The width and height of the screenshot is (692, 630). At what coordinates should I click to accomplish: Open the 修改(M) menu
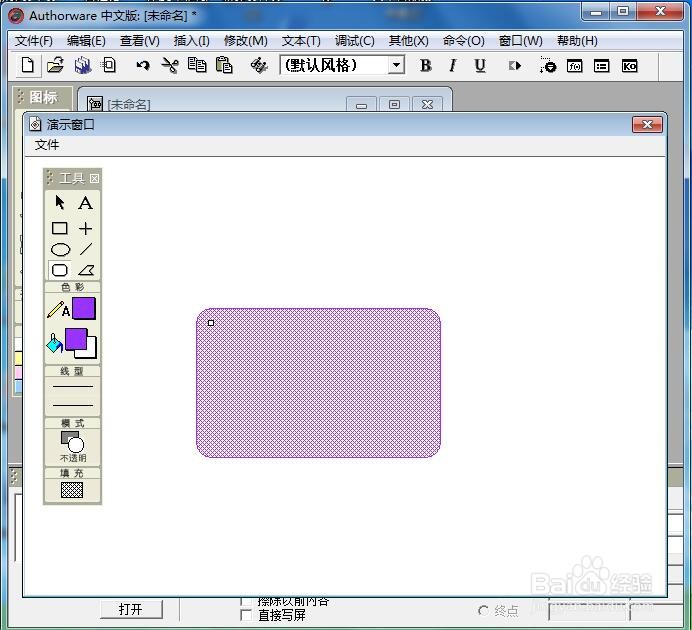pyautogui.click(x=246, y=41)
